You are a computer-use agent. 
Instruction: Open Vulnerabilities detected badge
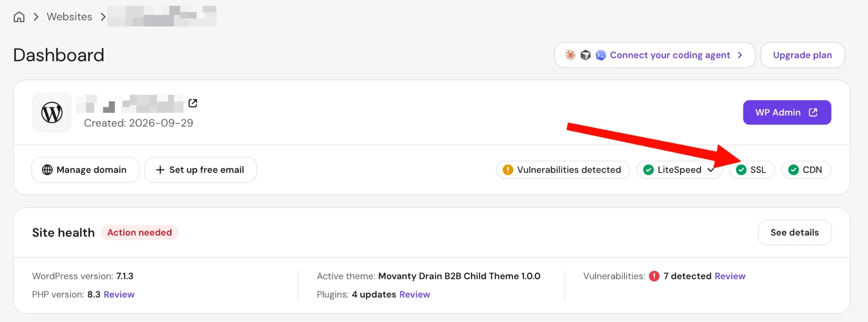[562, 170]
